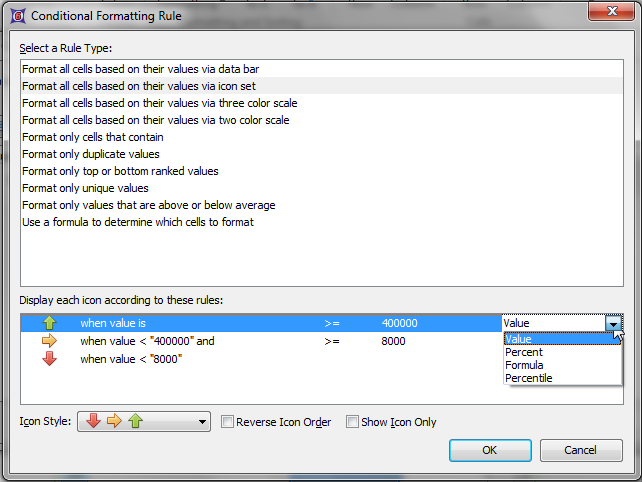The width and height of the screenshot is (642, 482).
Task: Select 'Format only duplicate values' rule type
Action: point(91,154)
